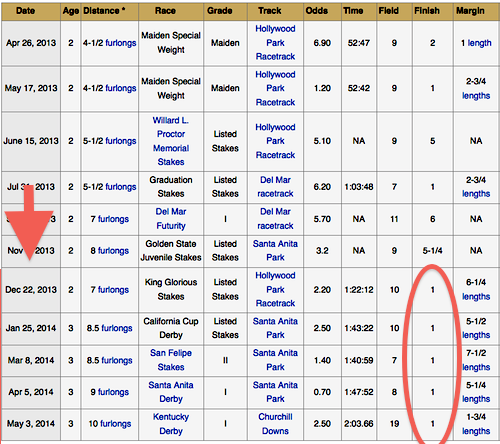The image size is (500, 444).
Task: Click the Hollywood Park Racetrack link for Apr 26, 2013
Action: [275, 43]
